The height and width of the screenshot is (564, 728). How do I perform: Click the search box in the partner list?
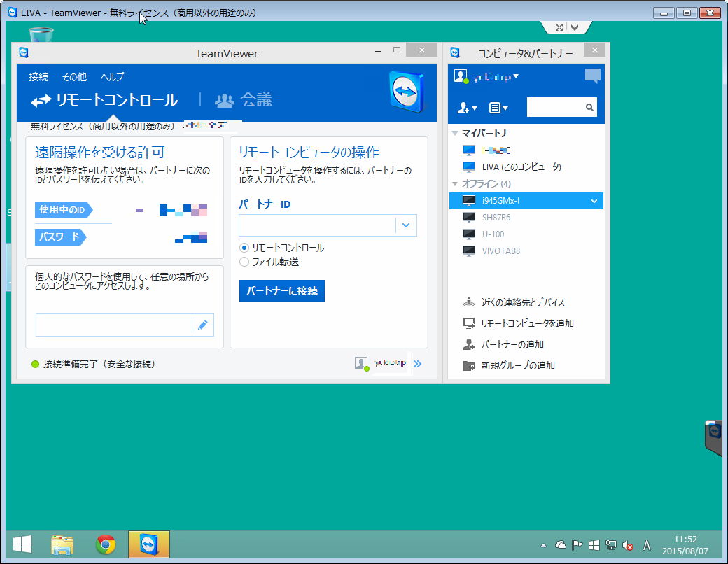(556, 108)
